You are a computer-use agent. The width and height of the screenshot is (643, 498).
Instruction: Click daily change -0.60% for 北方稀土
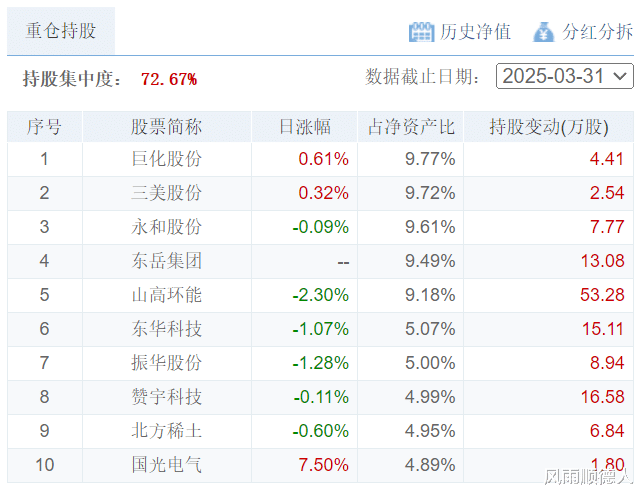point(320,432)
